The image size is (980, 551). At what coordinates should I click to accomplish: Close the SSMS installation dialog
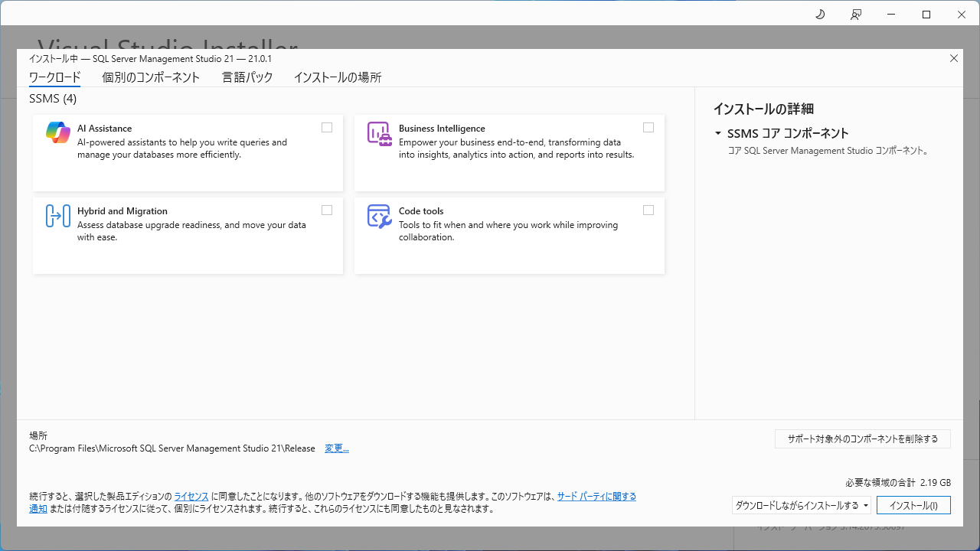[x=954, y=58]
